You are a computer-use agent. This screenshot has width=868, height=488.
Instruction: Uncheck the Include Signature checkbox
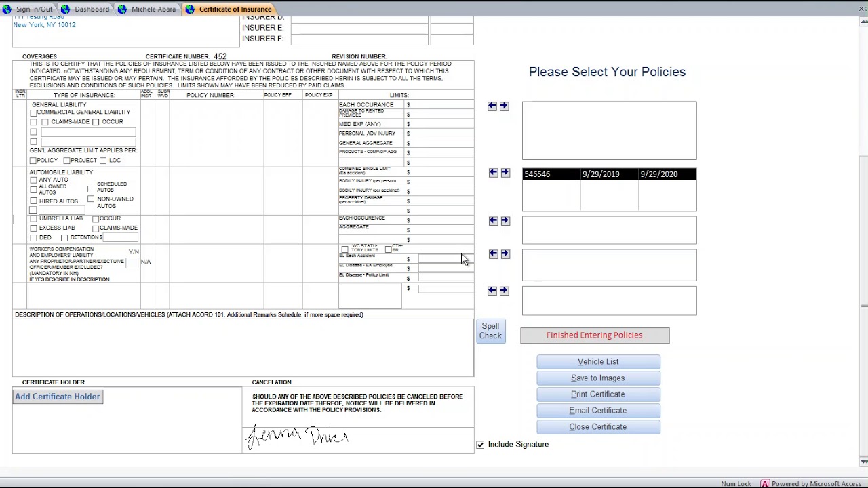point(480,445)
